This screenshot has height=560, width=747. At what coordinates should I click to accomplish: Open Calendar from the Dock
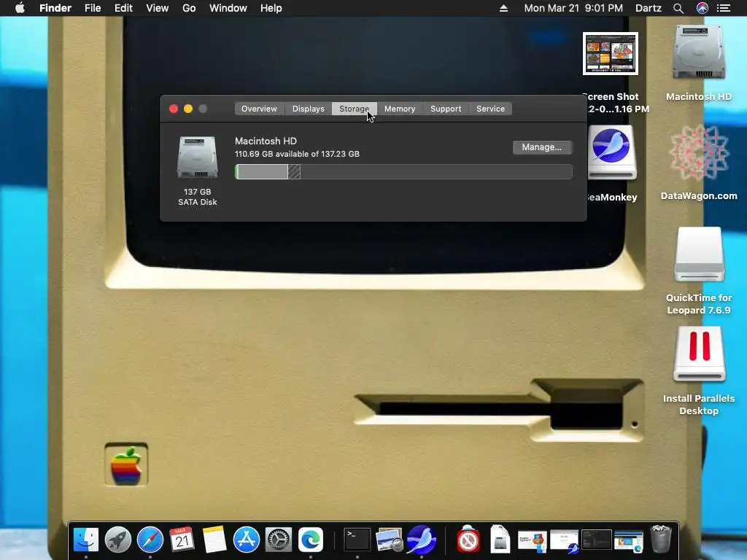point(182,540)
